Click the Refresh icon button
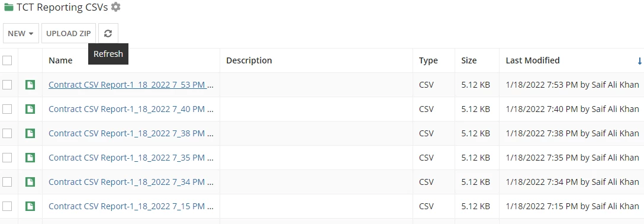The width and height of the screenshot is (644, 224). click(108, 33)
